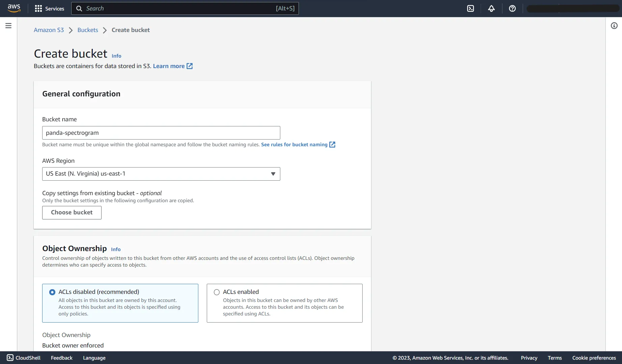Open the Services grid menu
622x364 pixels.
click(38, 8)
